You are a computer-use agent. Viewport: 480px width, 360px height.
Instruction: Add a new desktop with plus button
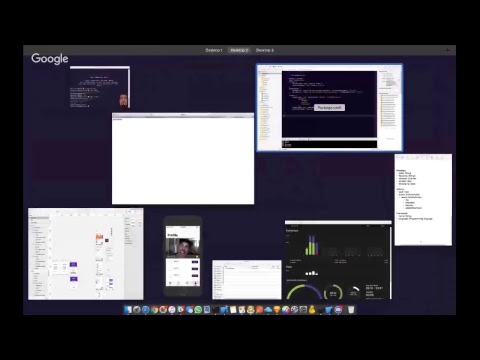447,50
